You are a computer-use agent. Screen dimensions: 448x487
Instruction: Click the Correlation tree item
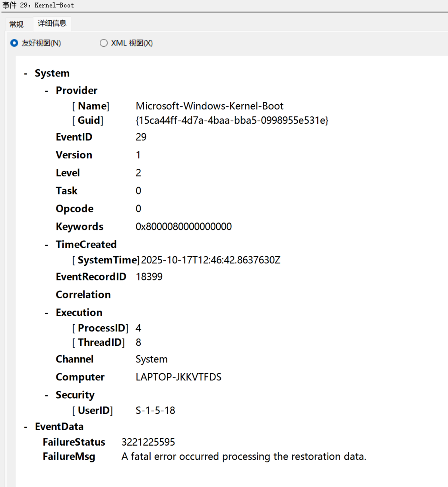point(83,294)
